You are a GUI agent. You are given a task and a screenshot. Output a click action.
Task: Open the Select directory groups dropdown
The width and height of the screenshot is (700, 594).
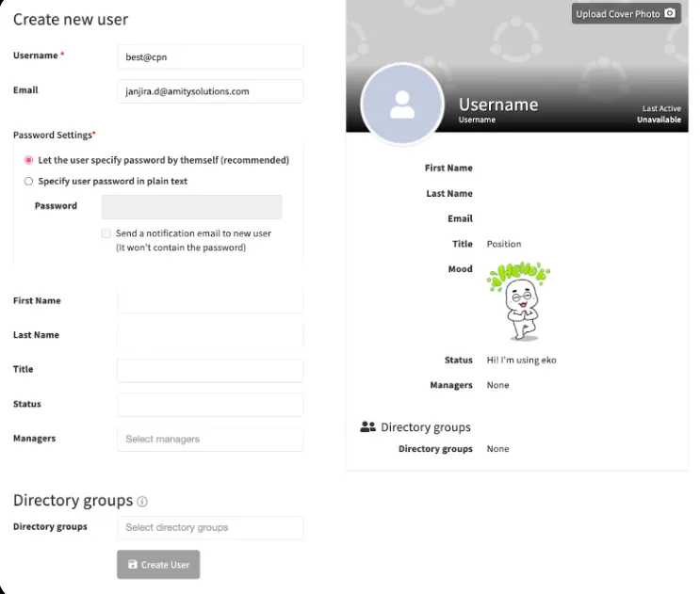coord(210,527)
